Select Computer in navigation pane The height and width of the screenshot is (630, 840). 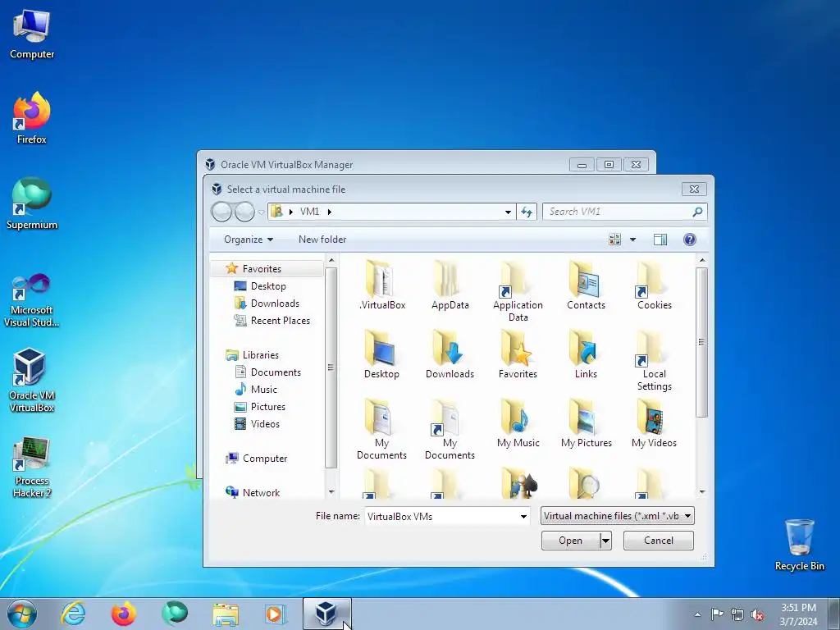click(x=264, y=458)
